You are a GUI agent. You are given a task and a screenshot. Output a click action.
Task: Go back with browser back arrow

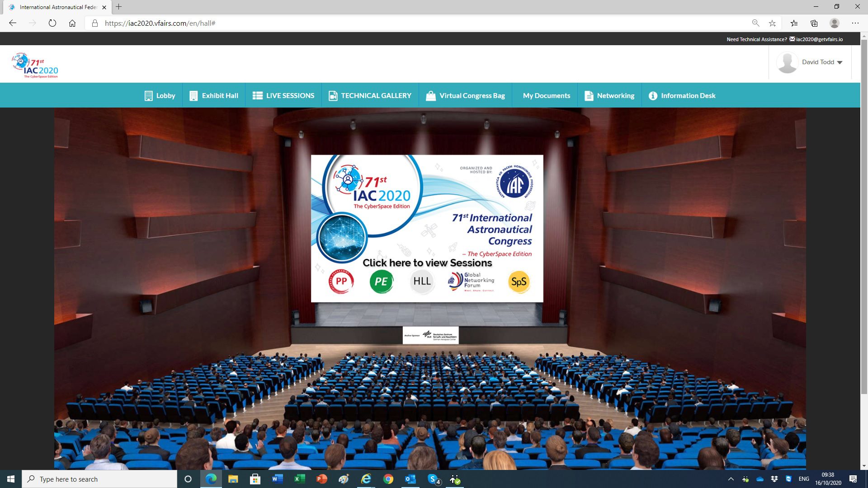(13, 23)
